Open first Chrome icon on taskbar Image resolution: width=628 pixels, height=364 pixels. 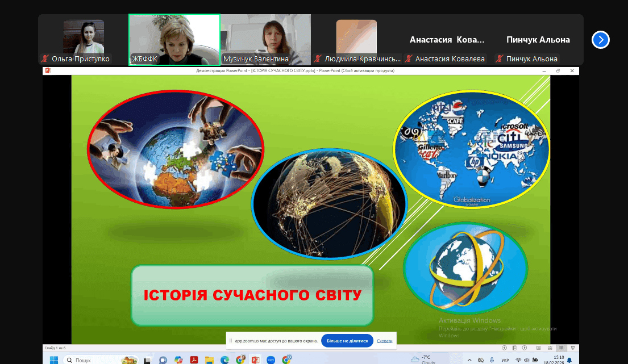pos(240,360)
